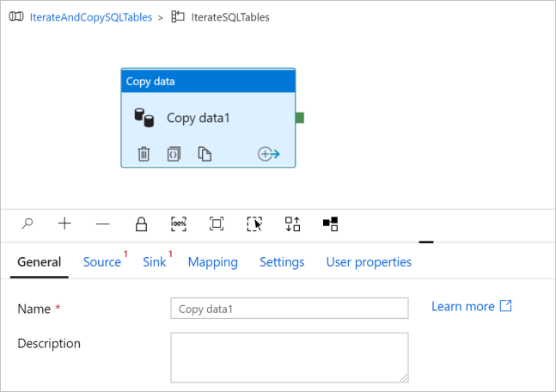Delete the Copy data1 activity

tap(144, 154)
